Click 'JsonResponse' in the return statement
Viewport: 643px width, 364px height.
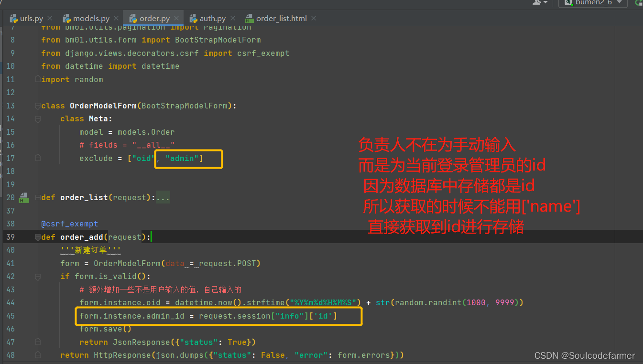tap(142, 343)
